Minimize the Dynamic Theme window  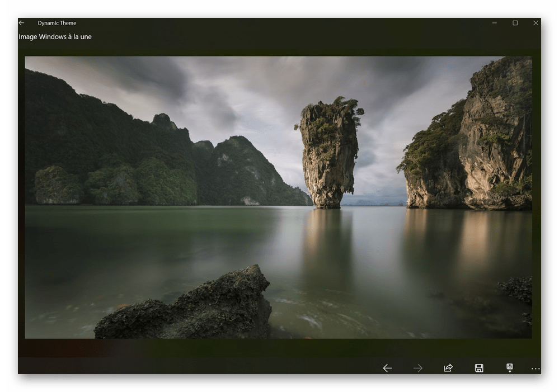tap(495, 23)
